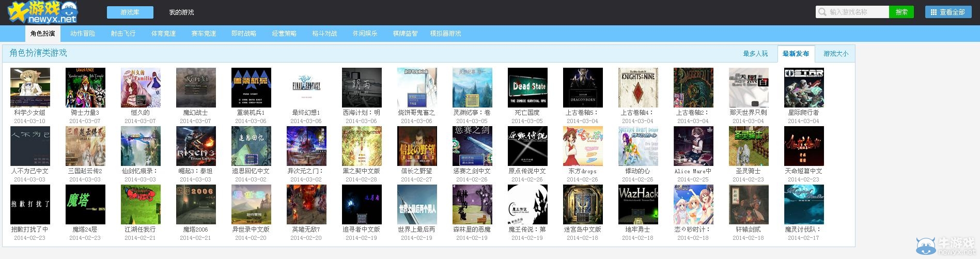980x259 pixels.
Task: Select the 格斗对战 category
Action: (324, 33)
